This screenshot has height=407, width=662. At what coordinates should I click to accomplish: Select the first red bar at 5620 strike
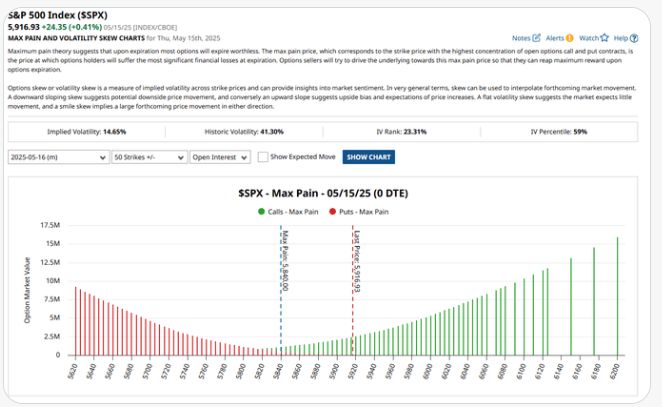tap(76, 321)
